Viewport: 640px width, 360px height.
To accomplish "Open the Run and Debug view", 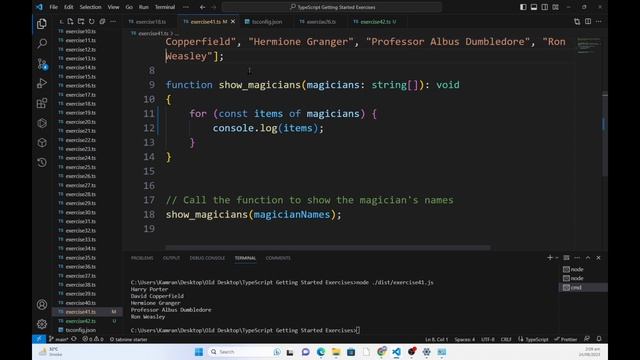I will (42, 83).
